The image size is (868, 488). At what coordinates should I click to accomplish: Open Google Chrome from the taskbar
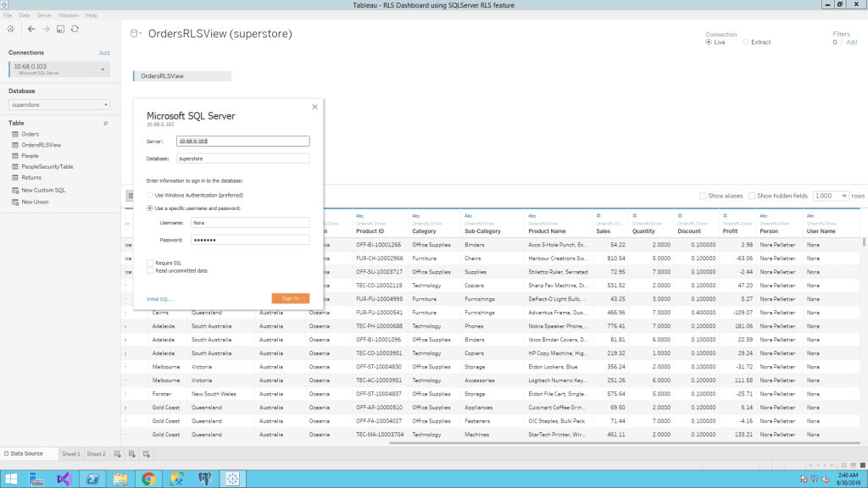(x=147, y=479)
